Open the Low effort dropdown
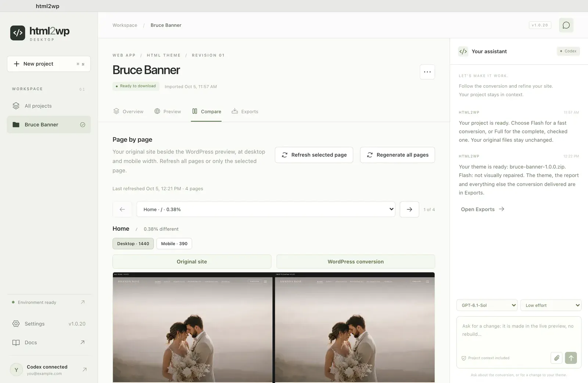The height and width of the screenshot is (383, 588). (551, 305)
